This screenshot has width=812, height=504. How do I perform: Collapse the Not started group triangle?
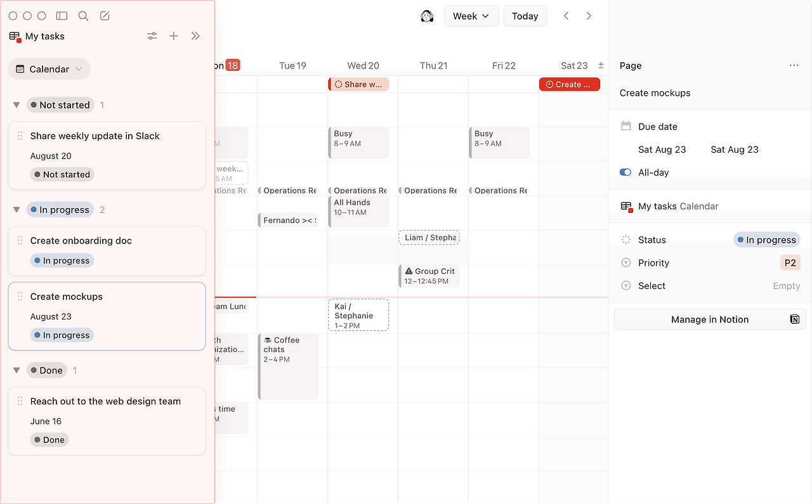click(16, 105)
